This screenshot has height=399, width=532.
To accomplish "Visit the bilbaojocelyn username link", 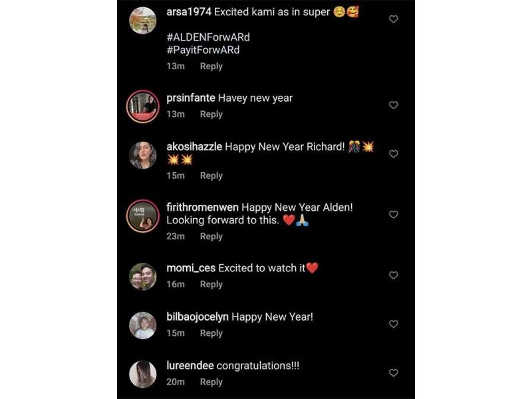I will click(198, 317).
